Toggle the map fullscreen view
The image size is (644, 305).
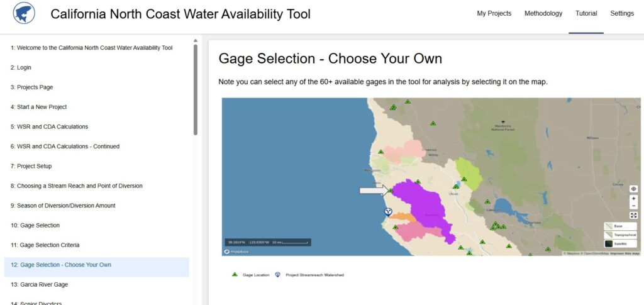[x=633, y=215]
